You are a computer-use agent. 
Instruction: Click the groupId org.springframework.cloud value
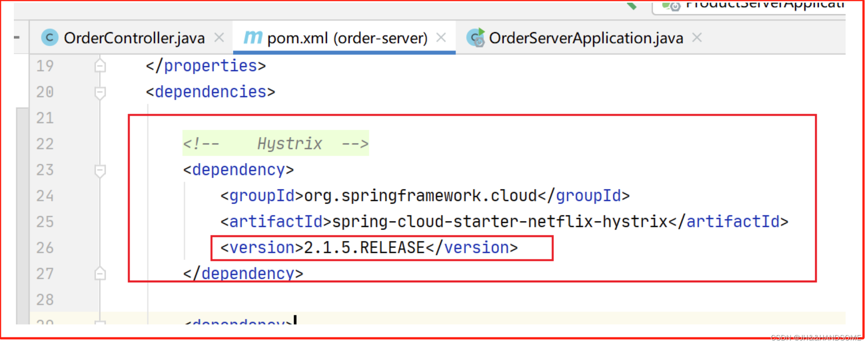pyautogui.click(x=420, y=196)
